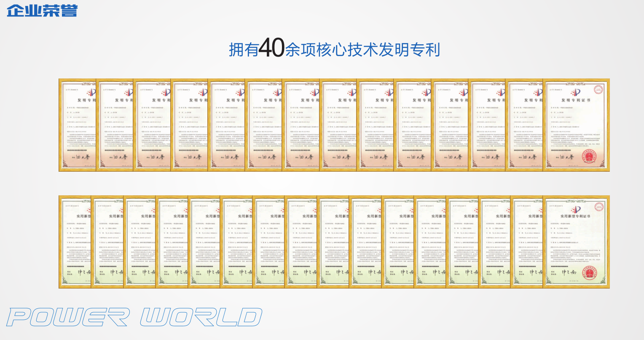The image size is (644, 340).
Task: Click the 企业荣誉 title heading
Action: coord(42,10)
